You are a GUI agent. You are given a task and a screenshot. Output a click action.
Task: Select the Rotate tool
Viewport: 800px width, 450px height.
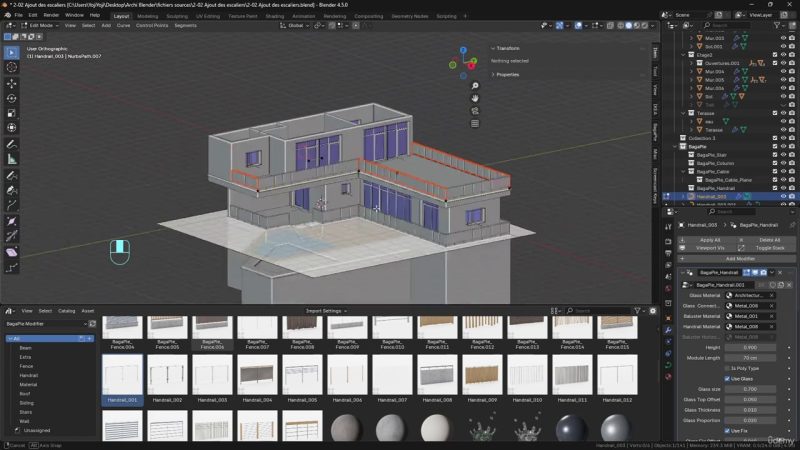point(12,98)
